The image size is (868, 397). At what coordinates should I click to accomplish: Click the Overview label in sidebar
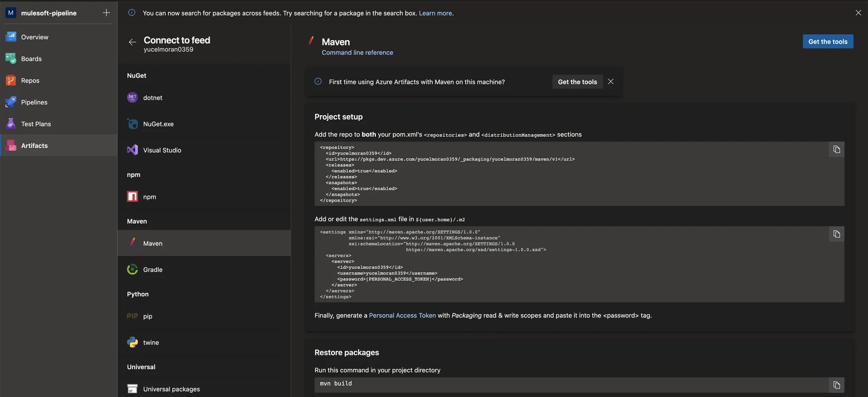point(35,37)
